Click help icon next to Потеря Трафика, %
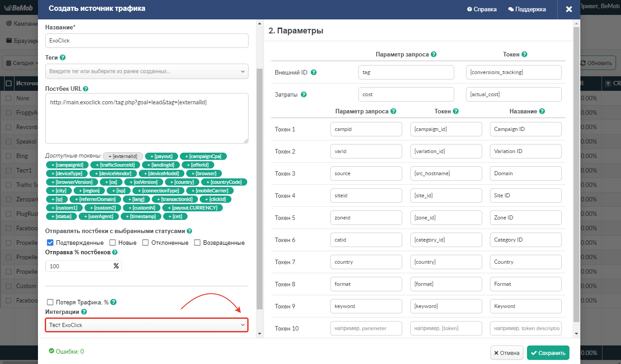621x364 pixels. (x=113, y=302)
